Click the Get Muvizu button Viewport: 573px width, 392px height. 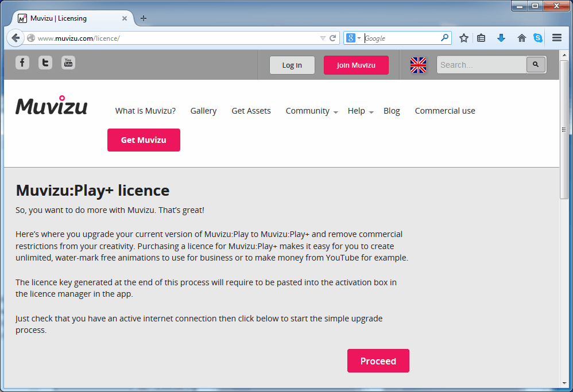coord(144,140)
